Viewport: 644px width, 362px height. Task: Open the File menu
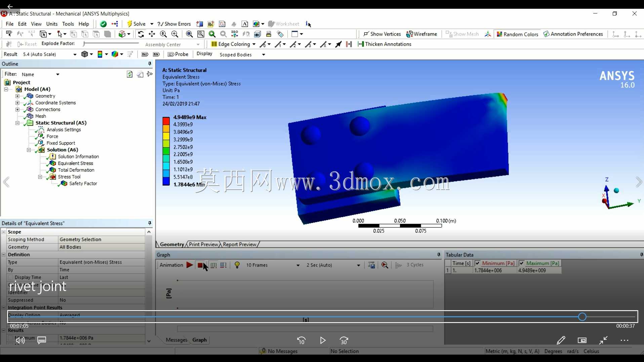(x=10, y=24)
